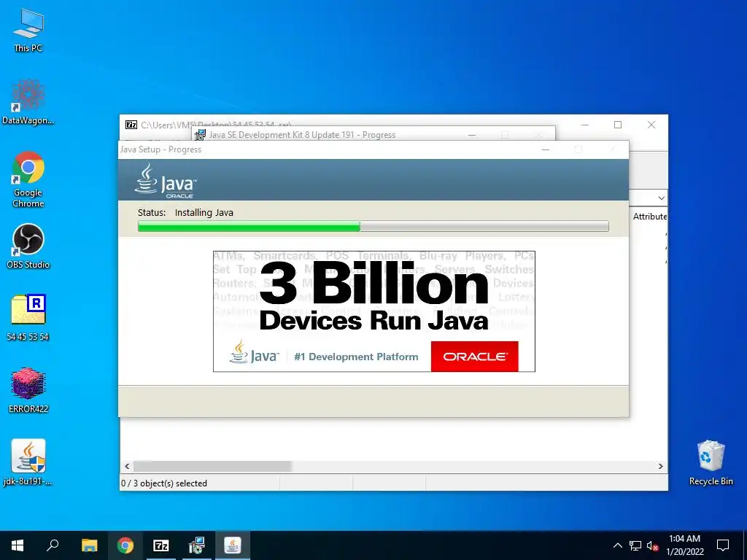The height and width of the screenshot is (560, 747).
Task: Minimize the Java Setup Progress window
Action: point(546,149)
